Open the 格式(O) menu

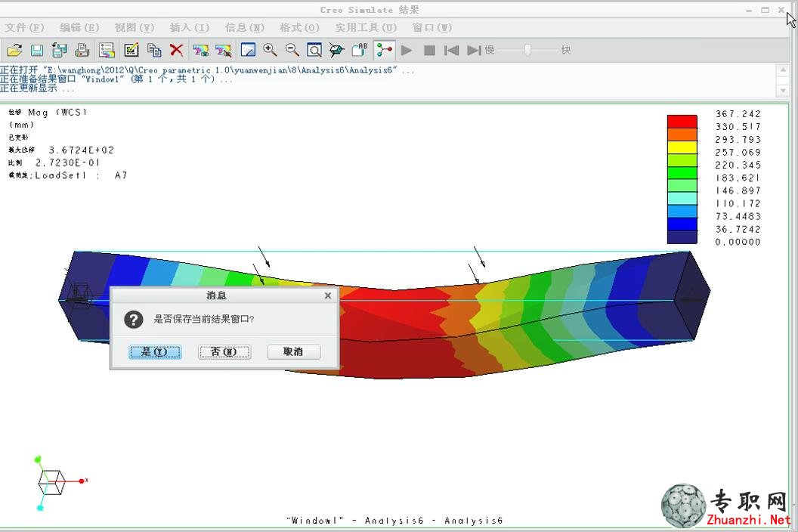tap(300, 27)
